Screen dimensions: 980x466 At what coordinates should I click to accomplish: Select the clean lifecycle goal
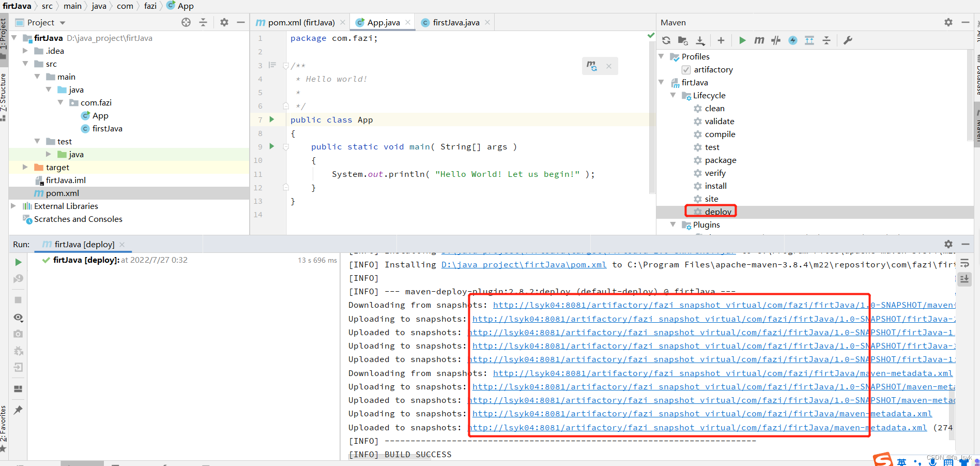point(714,108)
